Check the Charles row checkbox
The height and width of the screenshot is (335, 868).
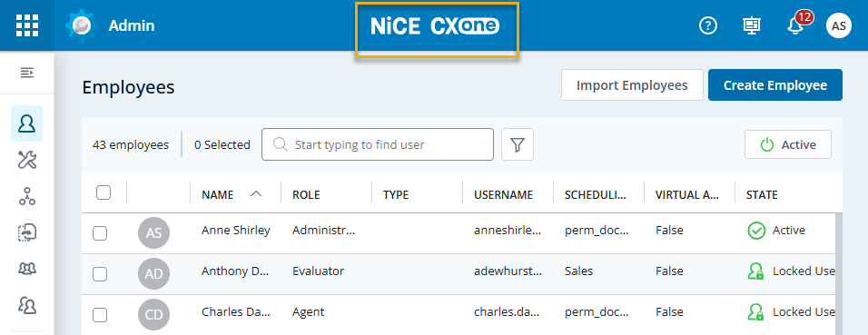click(100, 315)
